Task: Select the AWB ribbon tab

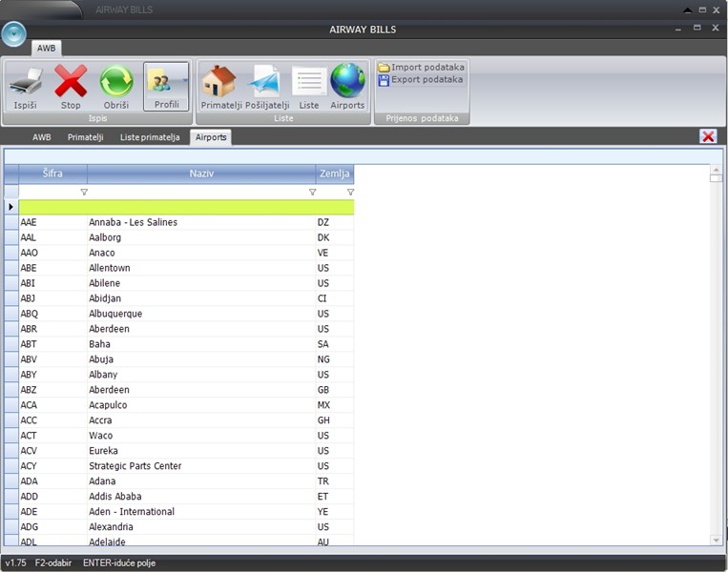Action: pos(46,49)
